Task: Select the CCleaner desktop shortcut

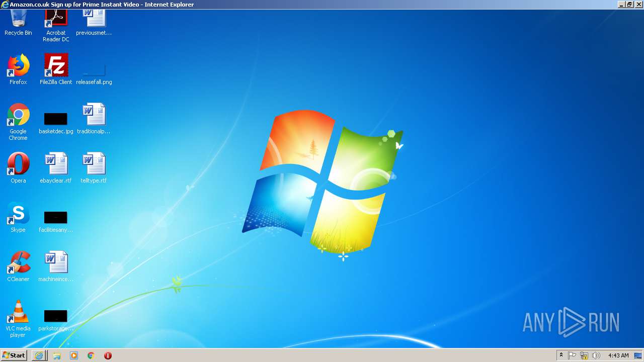Action: tap(18, 266)
